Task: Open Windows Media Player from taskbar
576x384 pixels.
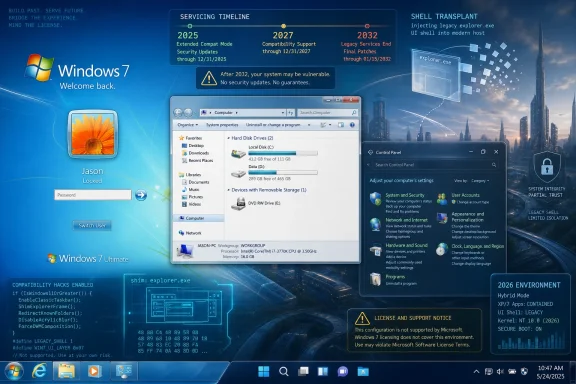Action: [94, 372]
